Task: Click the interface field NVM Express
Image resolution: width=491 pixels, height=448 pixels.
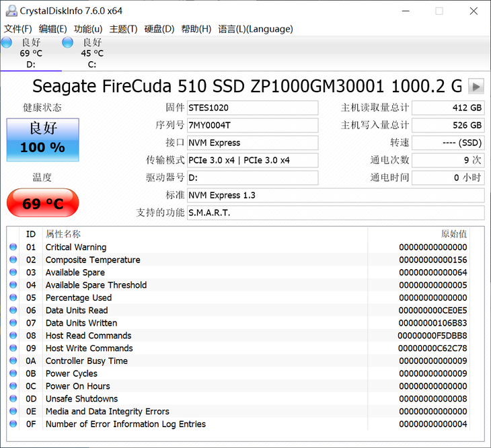Action: click(x=253, y=143)
